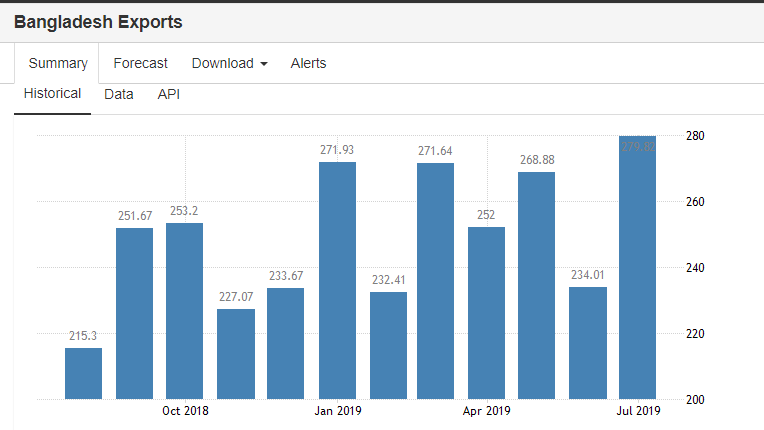The image size is (764, 430).
Task: Click the bar labeled 232.41
Action: (x=388, y=346)
